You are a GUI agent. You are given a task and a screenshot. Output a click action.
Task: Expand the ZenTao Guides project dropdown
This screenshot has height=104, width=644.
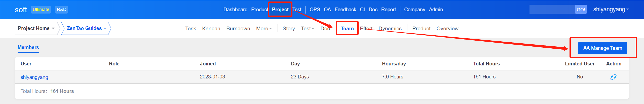pos(86,28)
